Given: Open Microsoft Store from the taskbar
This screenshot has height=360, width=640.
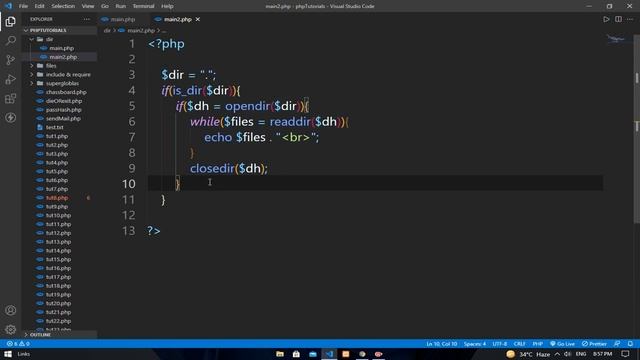Looking at the screenshot, I should point(296,354).
